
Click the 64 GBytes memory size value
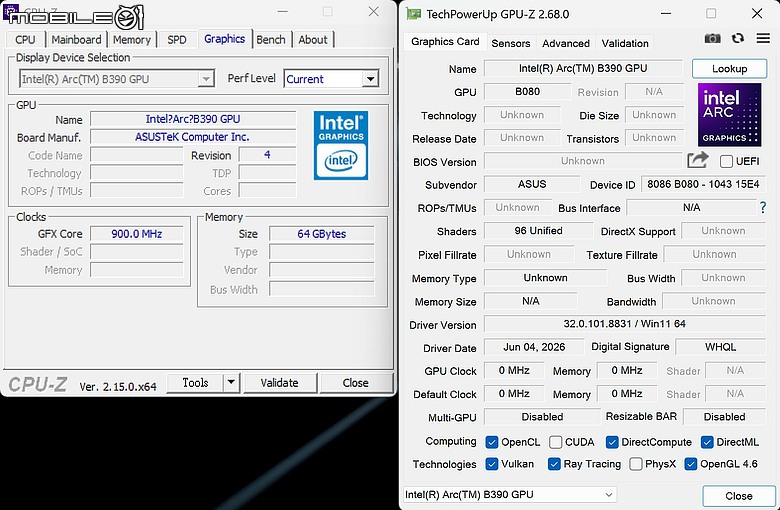[x=321, y=234]
